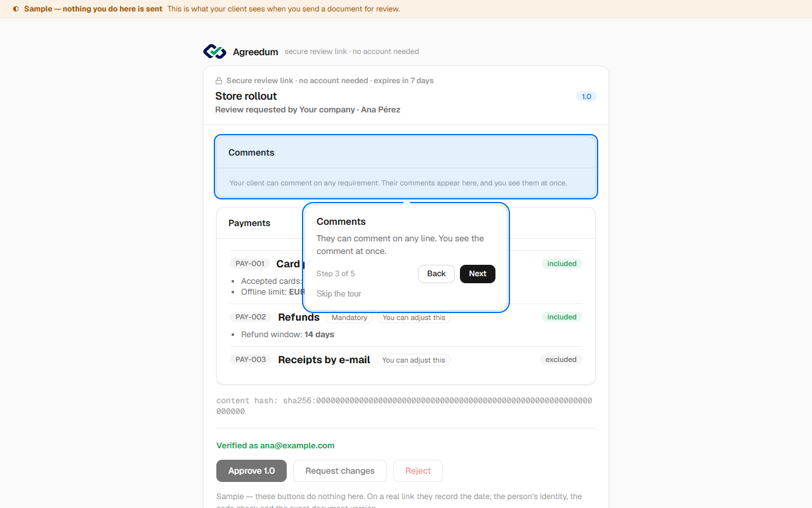Click "You can adjust this" on Refunds row
The width and height of the screenshot is (812, 508).
point(414,317)
